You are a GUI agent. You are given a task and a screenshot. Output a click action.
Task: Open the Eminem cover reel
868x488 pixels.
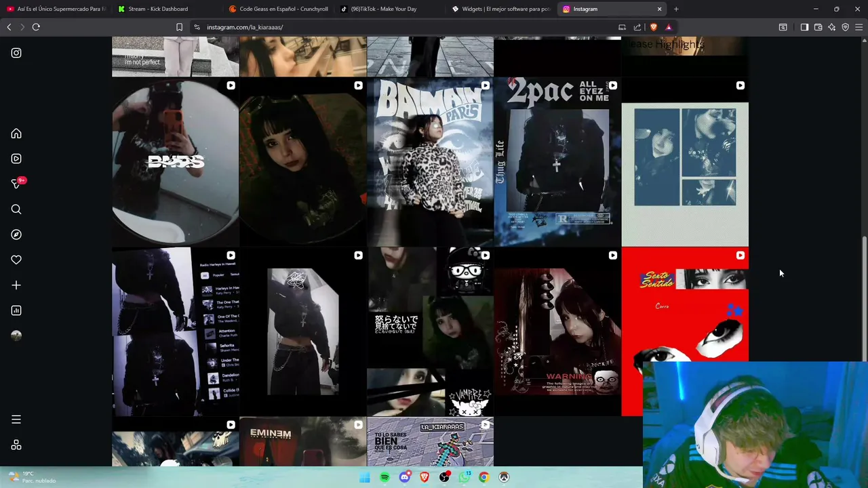point(302,442)
